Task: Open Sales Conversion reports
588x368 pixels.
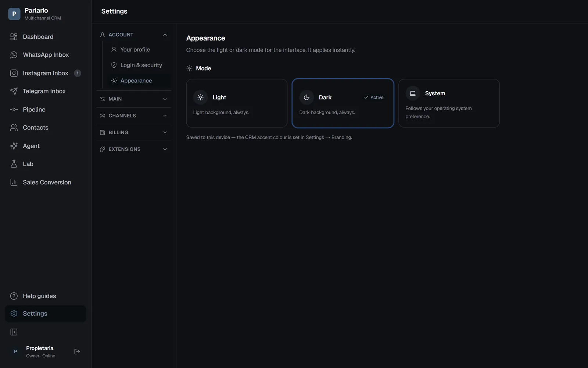Action: coord(46,183)
